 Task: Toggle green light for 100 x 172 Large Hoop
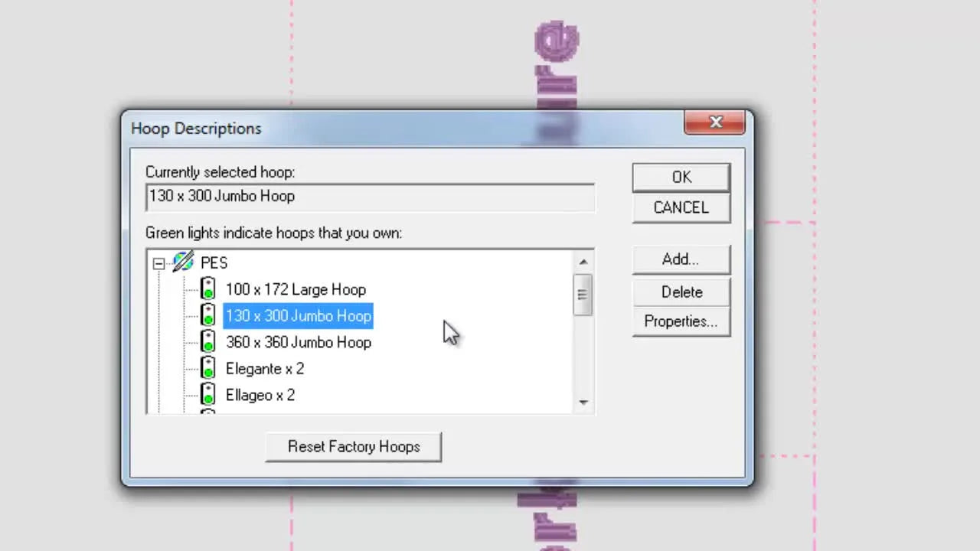207,289
